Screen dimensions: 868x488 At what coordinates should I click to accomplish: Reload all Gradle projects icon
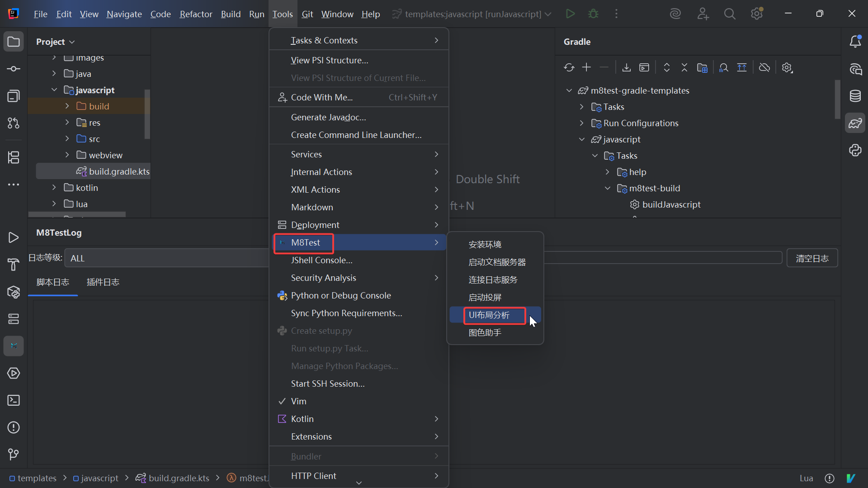(x=569, y=68)
